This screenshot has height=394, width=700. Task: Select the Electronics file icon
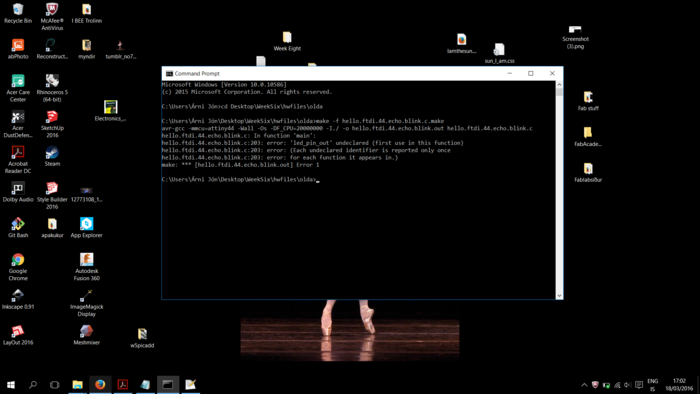pos(110,111)
